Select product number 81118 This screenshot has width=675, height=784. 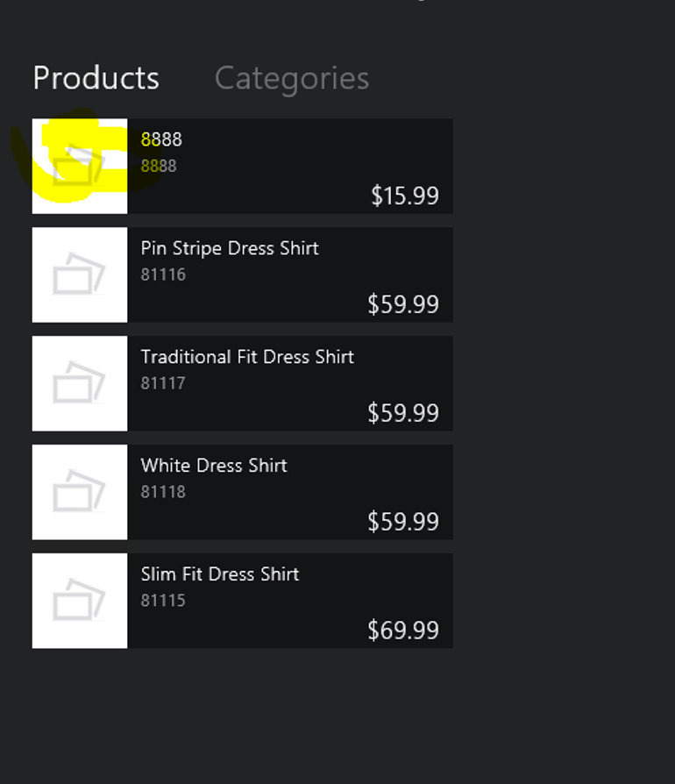(x=163, y=492)
